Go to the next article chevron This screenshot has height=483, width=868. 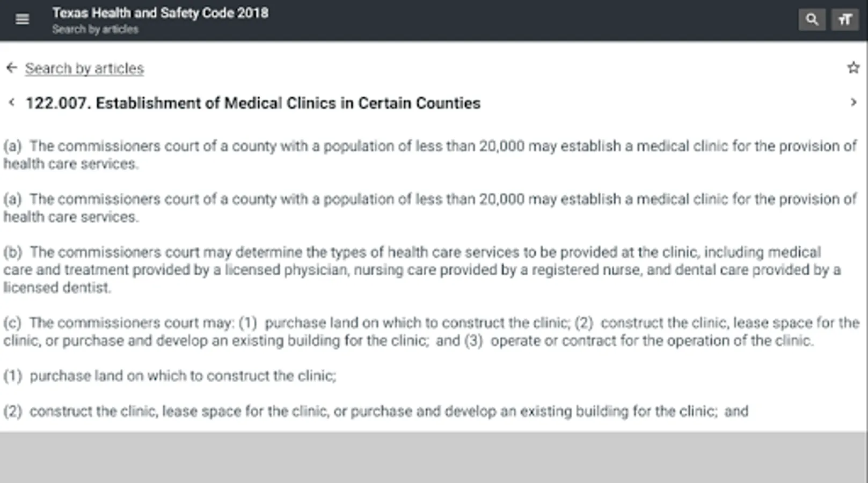[x=853, y=102]
